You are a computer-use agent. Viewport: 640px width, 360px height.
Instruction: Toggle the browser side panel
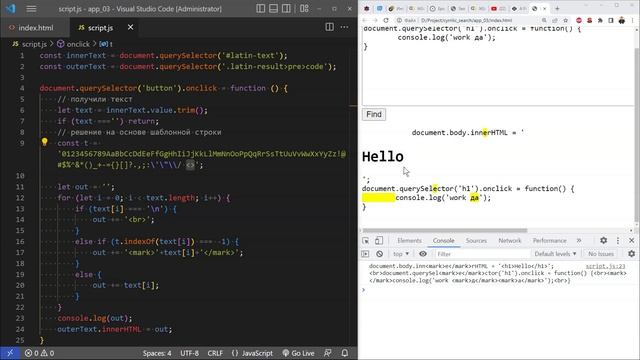pyautogui.click(x=611, y=20)
